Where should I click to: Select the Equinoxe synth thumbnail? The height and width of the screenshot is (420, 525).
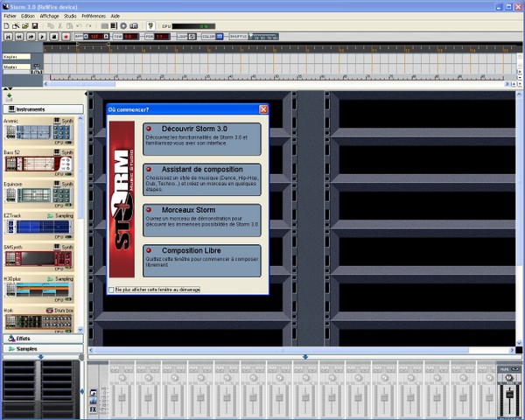(x=38, y=196)
